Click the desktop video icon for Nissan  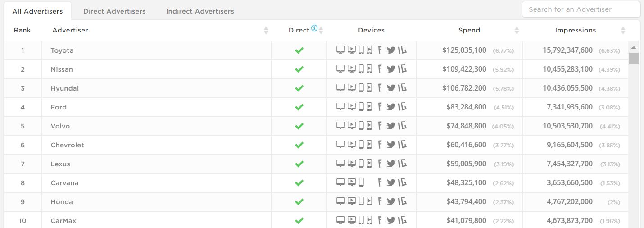351,69
